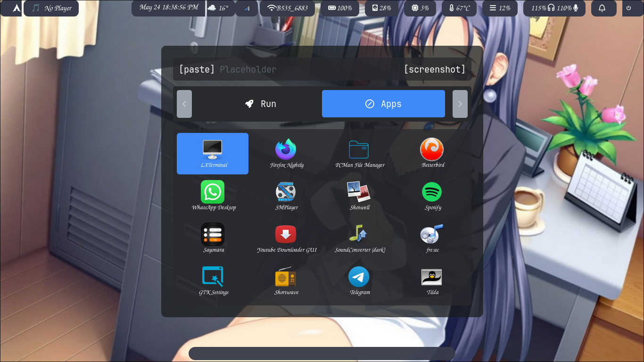This screenshot has height=362, width=644.
Task: Click the [screenshot] label in search bar
Action: point(435,69)
